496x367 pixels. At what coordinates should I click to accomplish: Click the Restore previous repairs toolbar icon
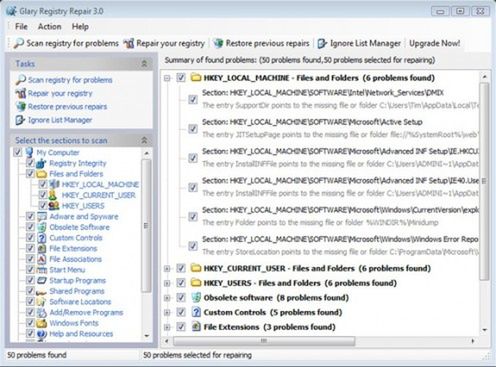(218, 43)
